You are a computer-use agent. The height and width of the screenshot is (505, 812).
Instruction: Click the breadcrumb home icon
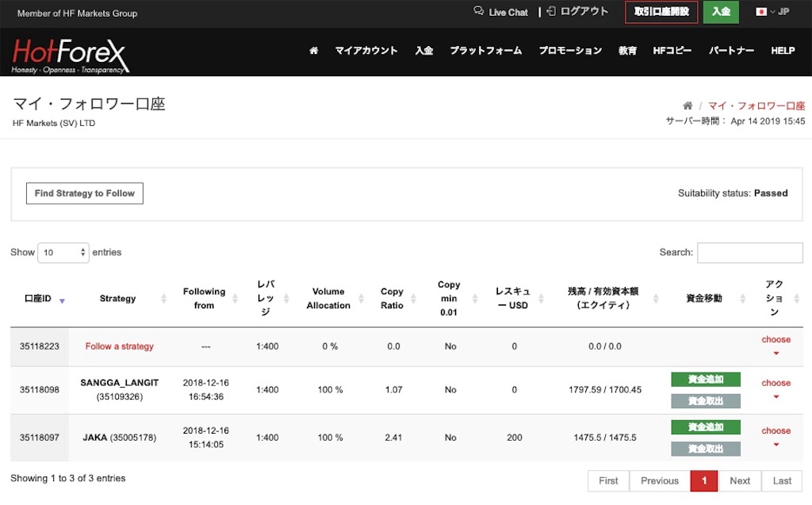(x=688, y=105)
